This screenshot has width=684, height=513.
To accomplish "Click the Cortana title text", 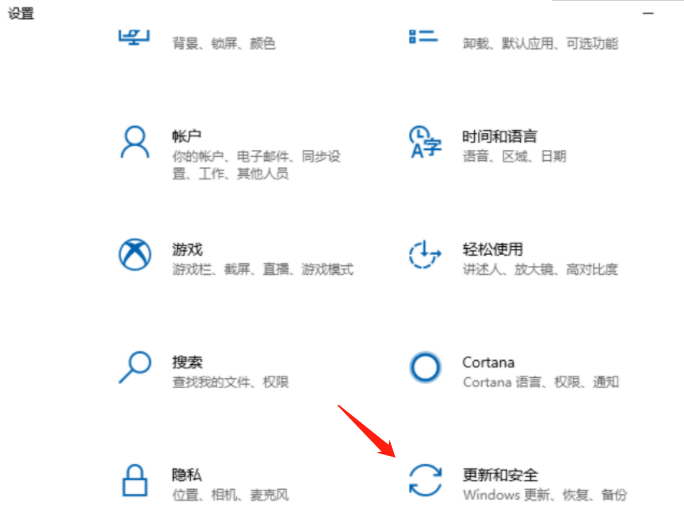I will click(488, 363).
